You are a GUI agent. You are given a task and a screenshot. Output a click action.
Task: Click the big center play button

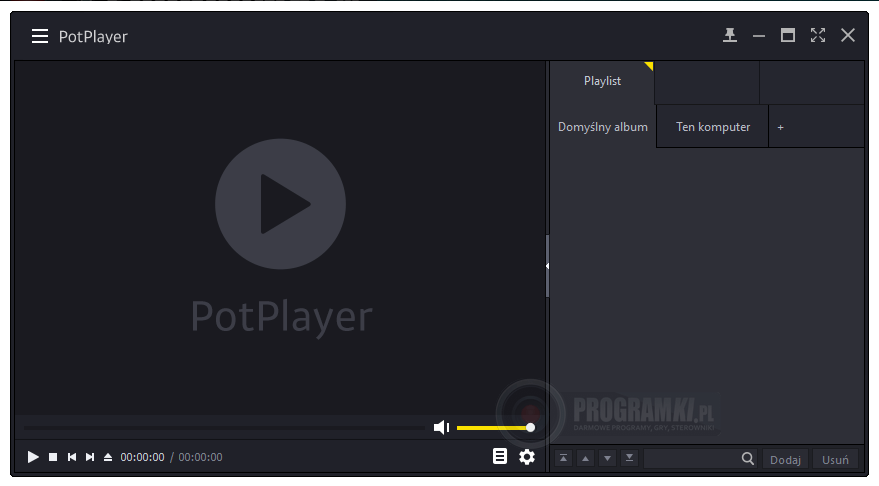(x=280, y=204)
